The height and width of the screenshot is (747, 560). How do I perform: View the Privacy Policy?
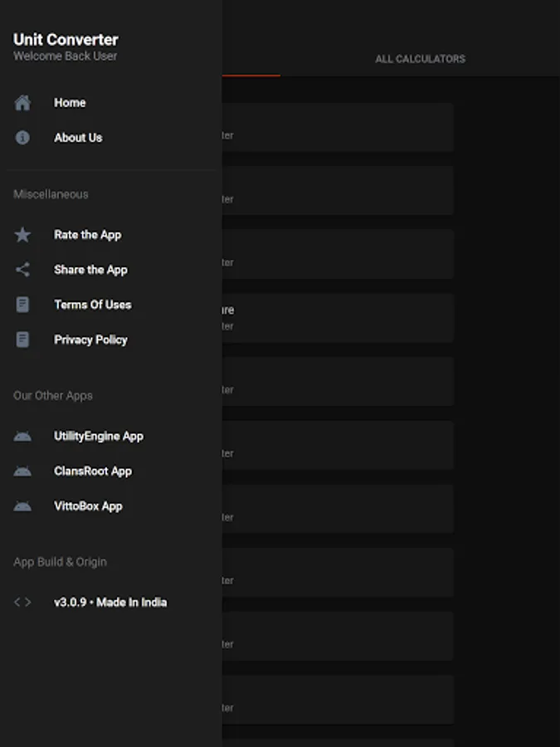point(111,339)
